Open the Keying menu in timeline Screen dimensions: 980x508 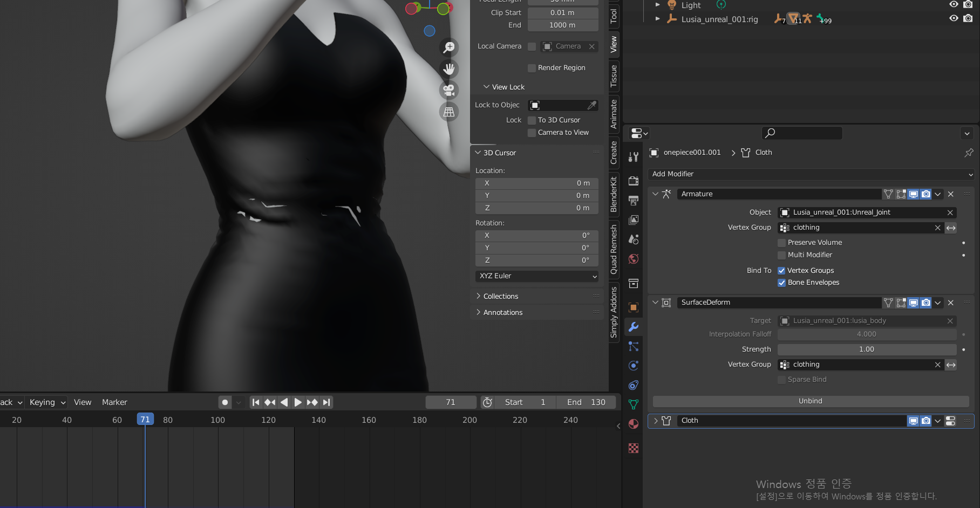pos(47,402)
